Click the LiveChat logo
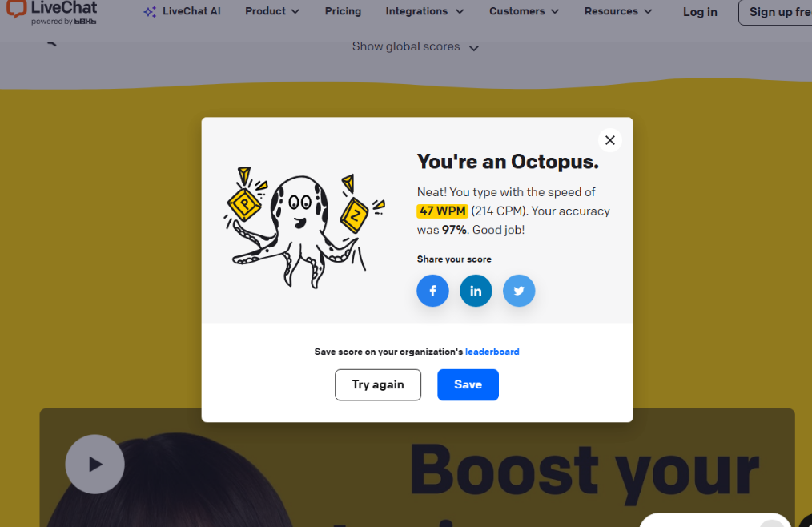Viewport: 812px width, 527px height. 51,13
